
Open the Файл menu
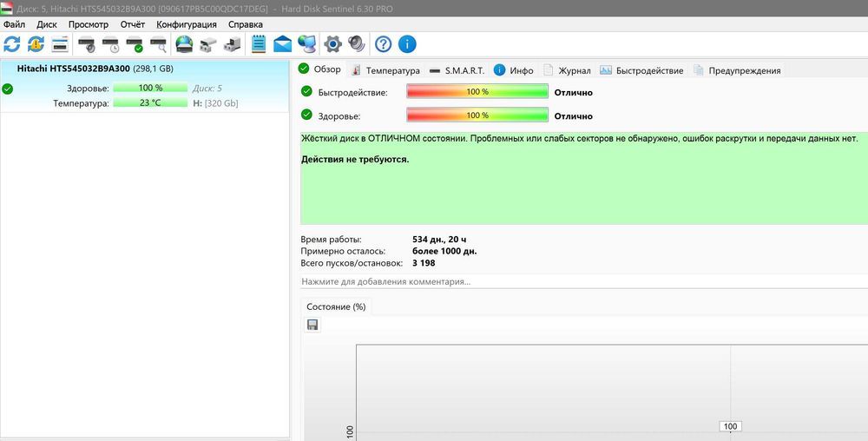coord(14,24)
